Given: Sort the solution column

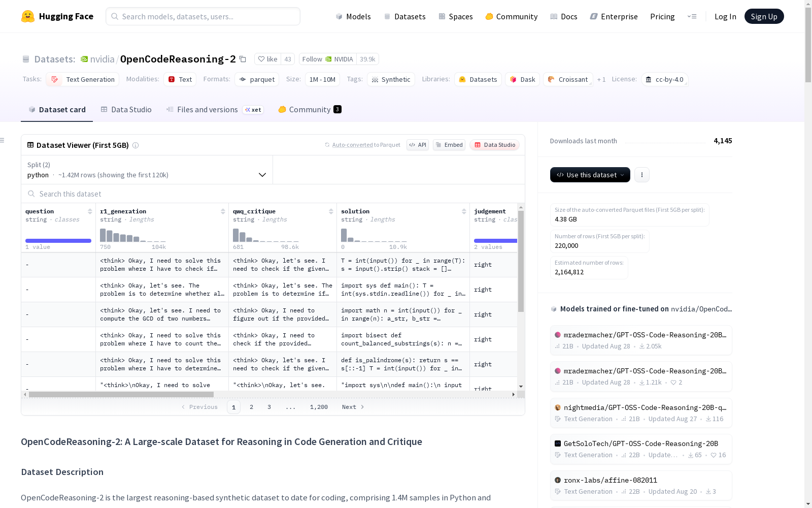Looking at the screenshot, I should pyautogui.click(x=464, y=211).
